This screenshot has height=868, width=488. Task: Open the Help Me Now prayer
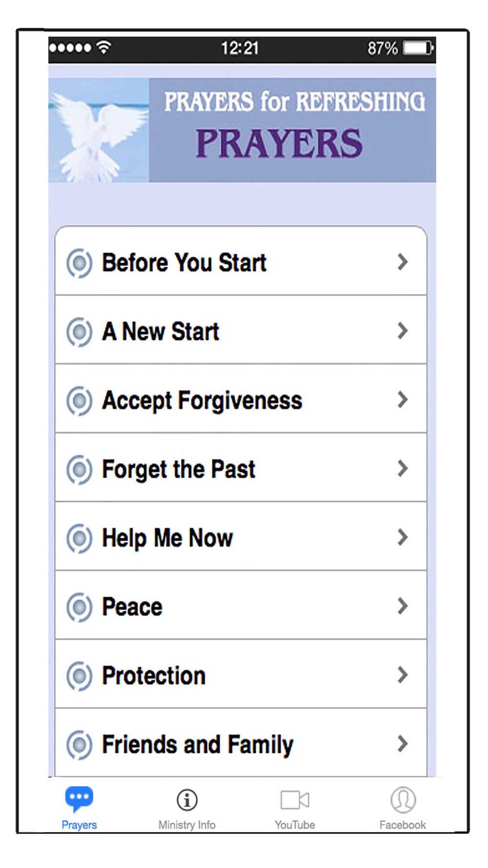click(241, 536)
